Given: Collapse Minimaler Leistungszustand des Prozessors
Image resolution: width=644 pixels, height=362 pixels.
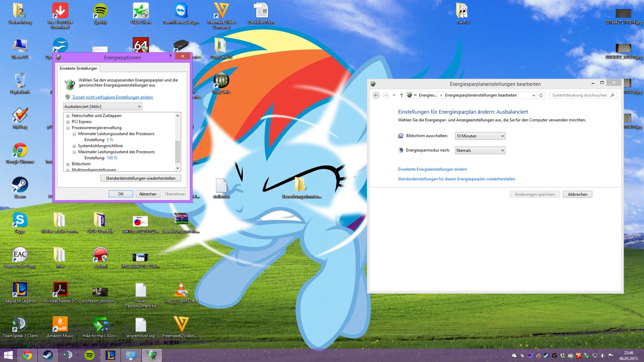Looking at the screenshot, I should (x=74, y=134).
